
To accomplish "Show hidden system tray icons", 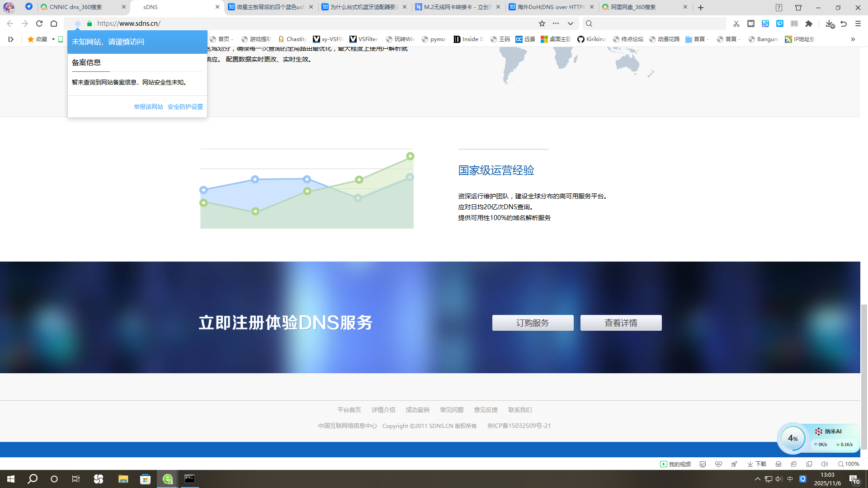I will 758,479.
